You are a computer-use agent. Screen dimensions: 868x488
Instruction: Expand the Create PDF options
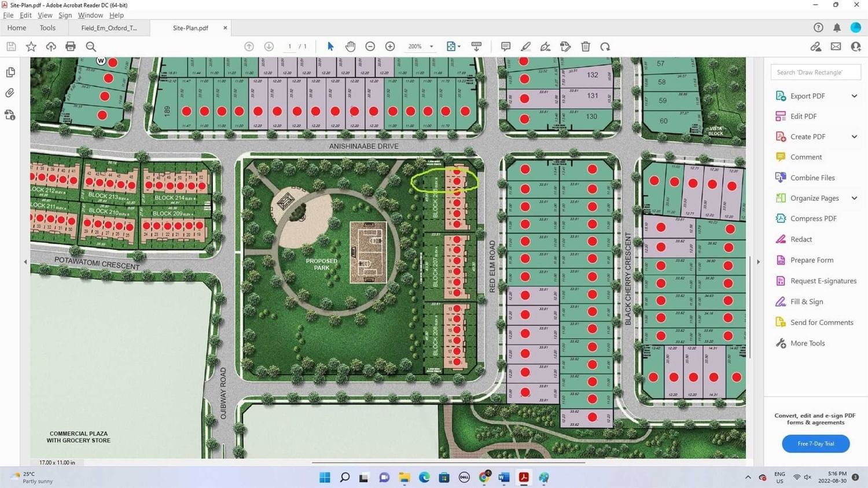click(x=854, y=137)
